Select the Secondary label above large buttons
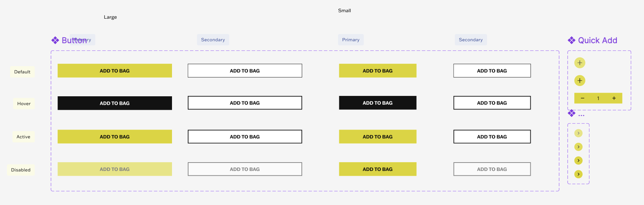This screenshot has width=644, height=205. [x=213, y=40]
